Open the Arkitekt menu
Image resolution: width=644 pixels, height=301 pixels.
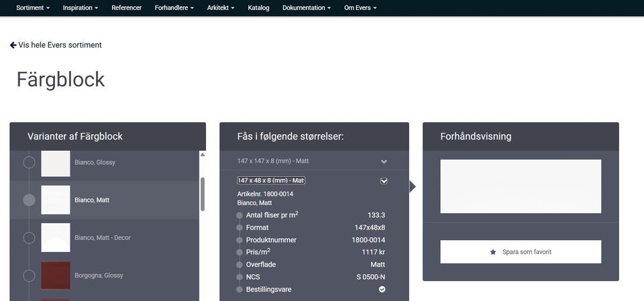[221, 8]
